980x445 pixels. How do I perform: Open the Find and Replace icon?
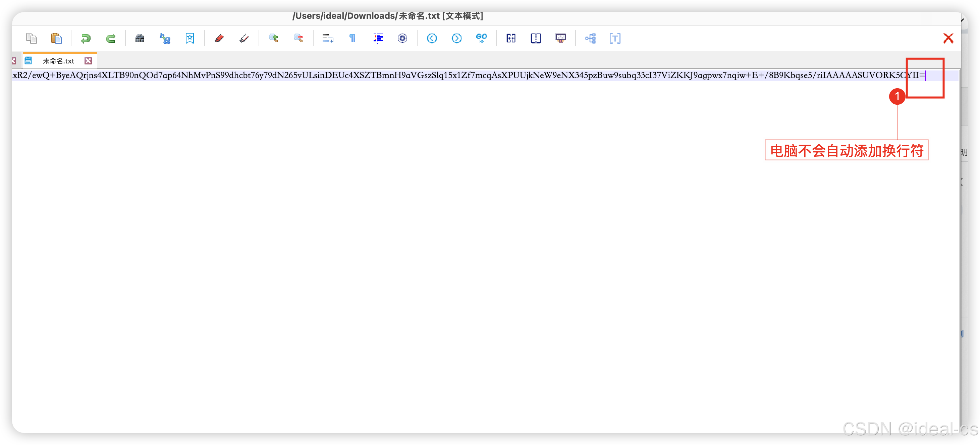click(x=165, y=39)
